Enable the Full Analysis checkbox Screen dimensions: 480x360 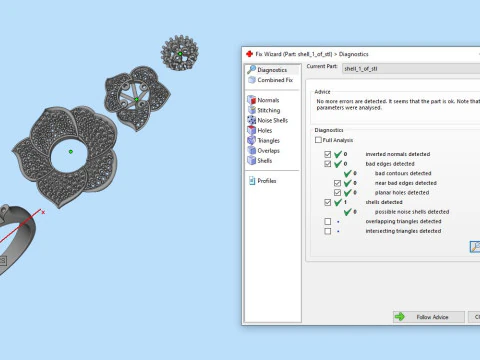(318, 140)
